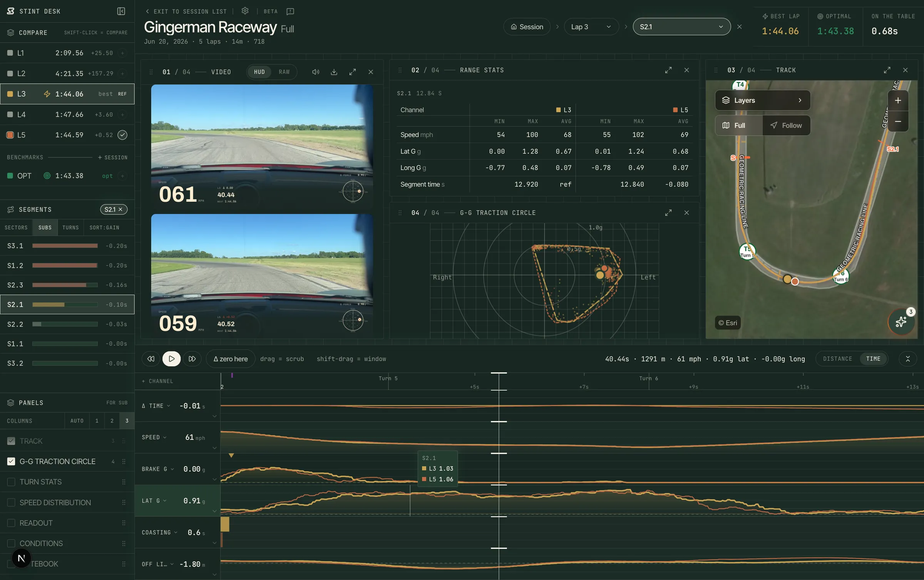Expand the Range Stats panel

[668, 70]
